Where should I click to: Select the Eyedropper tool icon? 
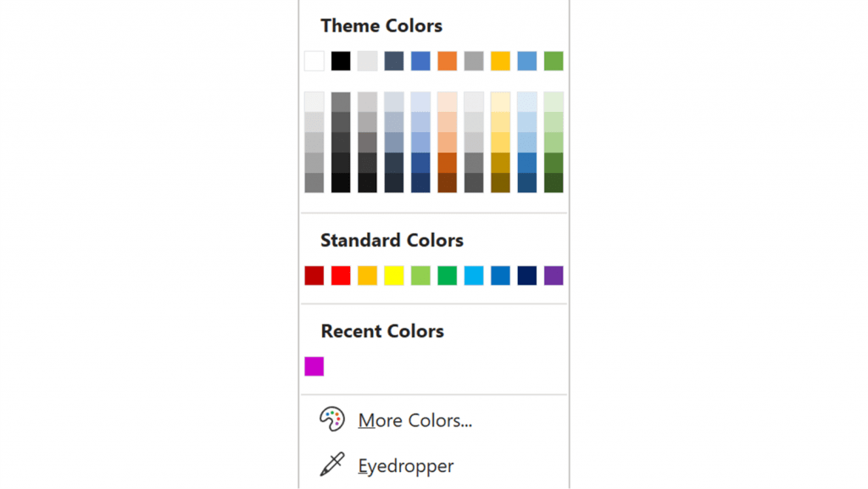(332, 465)
